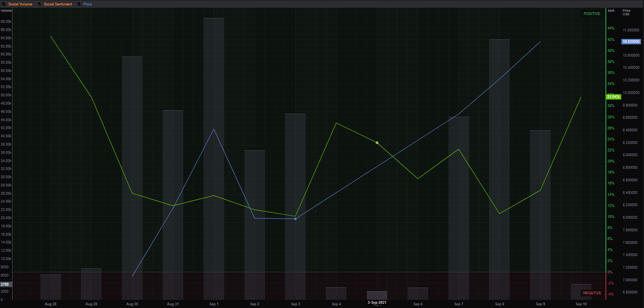644x308 pixels.
Task: Select the green sentiment point on Sep 5
Action: tap(377, 143)
